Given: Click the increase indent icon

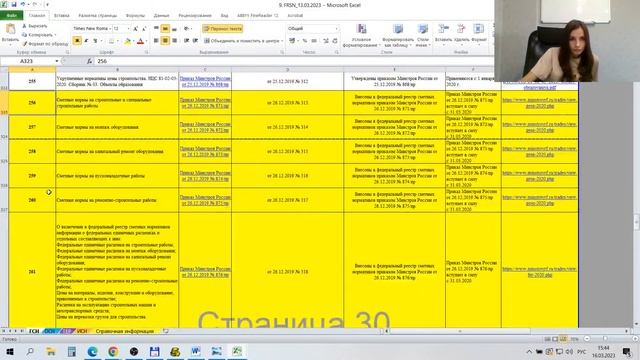Looking at the screenshot, I should 195,41.
